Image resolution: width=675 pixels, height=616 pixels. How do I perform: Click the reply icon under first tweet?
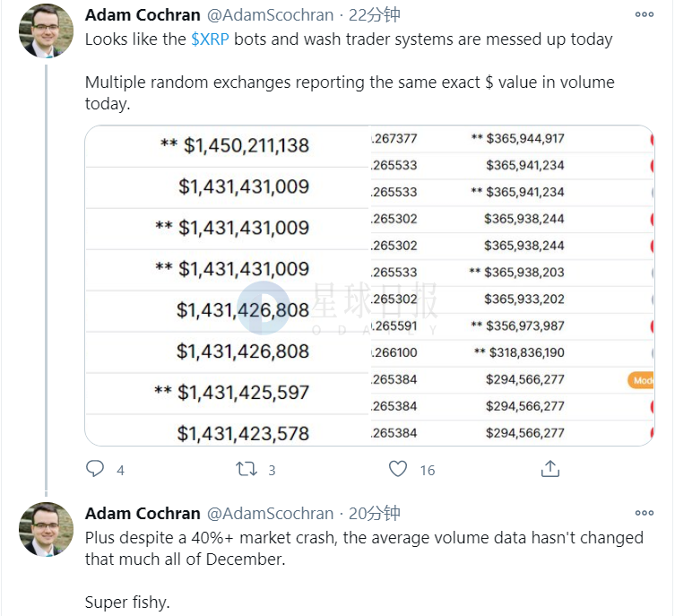click(95, 469)
